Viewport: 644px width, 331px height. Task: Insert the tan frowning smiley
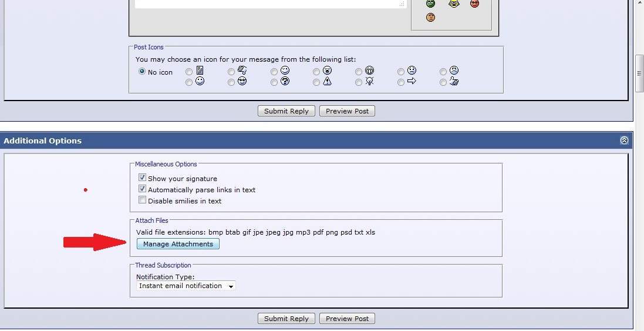click(x=430, y=17)
